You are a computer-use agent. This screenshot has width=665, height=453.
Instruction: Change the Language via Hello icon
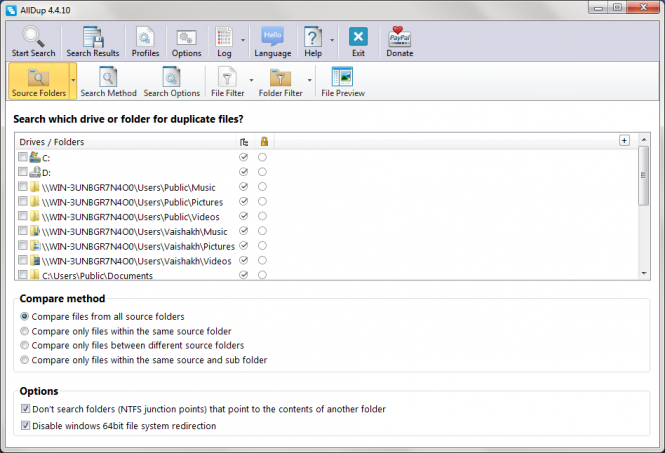[x=273, y=38]
